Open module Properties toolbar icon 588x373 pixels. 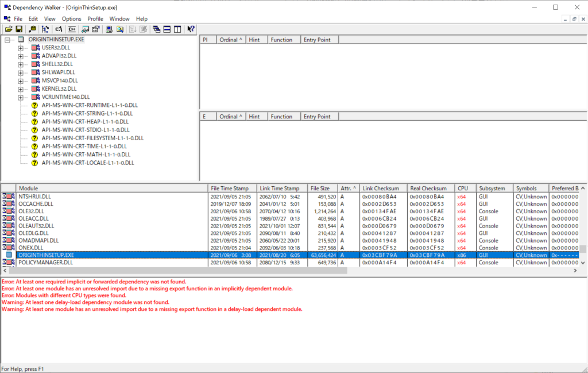coord(96,29)
